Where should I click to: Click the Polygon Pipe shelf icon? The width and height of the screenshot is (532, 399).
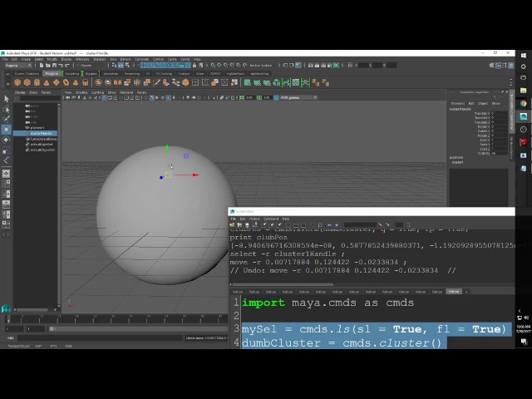point(85,82)
